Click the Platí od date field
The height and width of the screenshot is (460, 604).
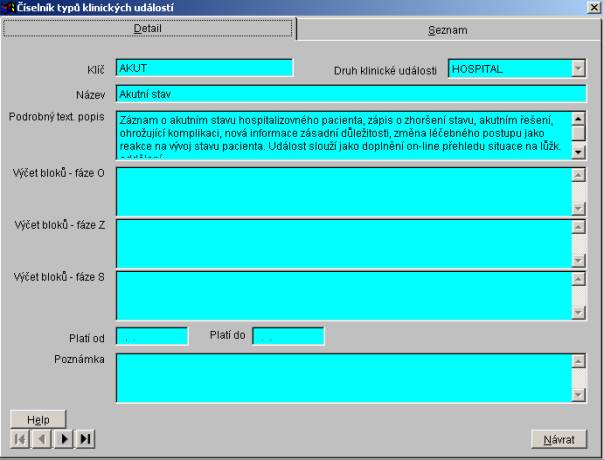(152, 336)
